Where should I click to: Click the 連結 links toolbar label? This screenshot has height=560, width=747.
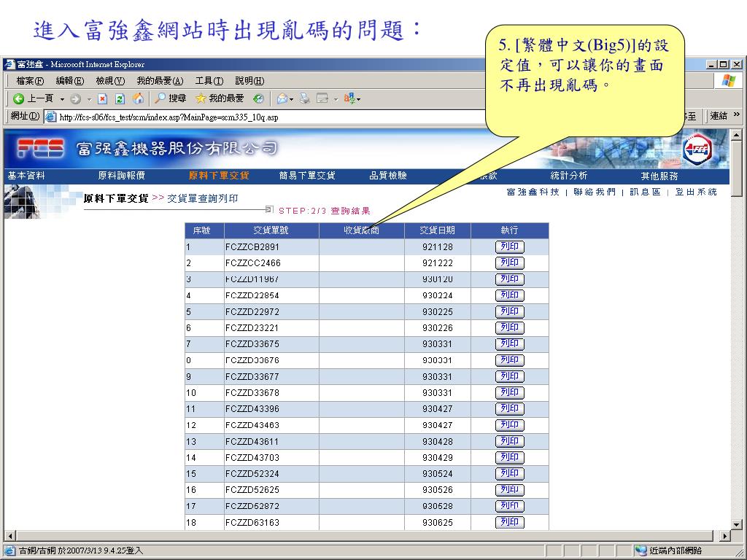click(x=719, y=116)
